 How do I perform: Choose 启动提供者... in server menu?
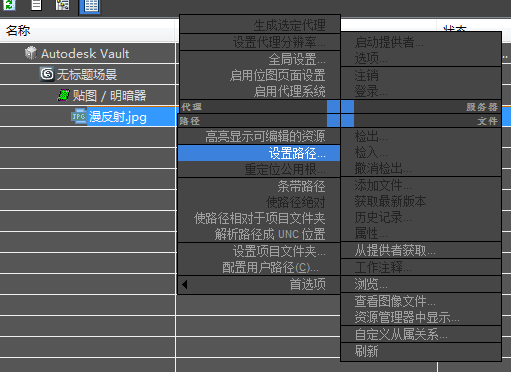(x=421, y=42)
